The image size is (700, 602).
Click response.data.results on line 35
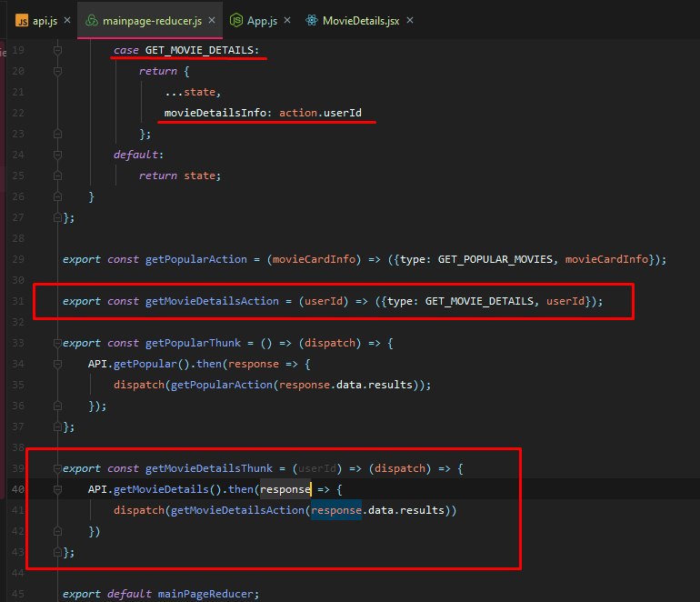tap(345, 385)
